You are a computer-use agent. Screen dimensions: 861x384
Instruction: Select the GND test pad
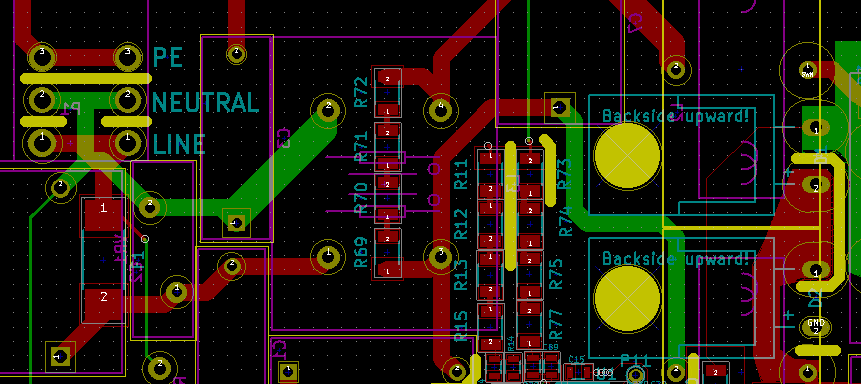pyautogui.click(x=815, y=326)
